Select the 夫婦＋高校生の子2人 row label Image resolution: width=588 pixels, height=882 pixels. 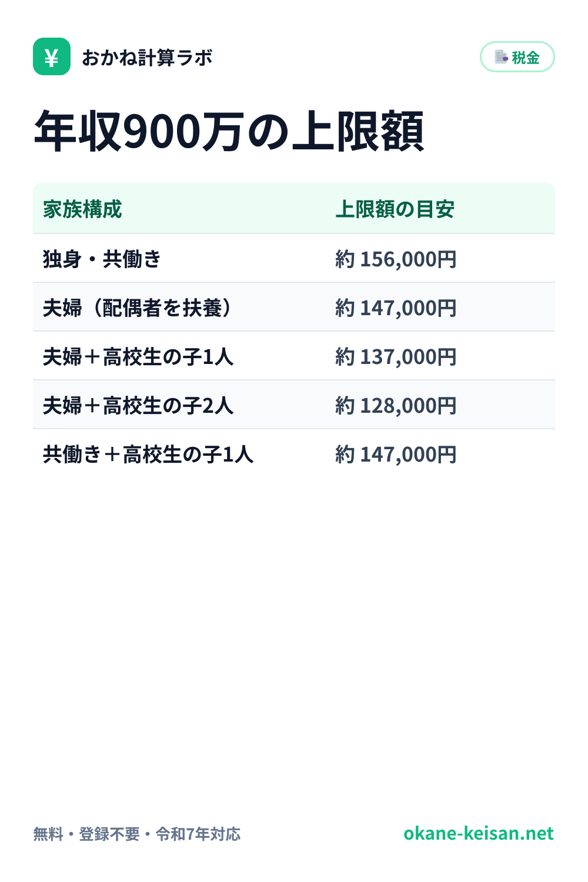pos(138,405)
